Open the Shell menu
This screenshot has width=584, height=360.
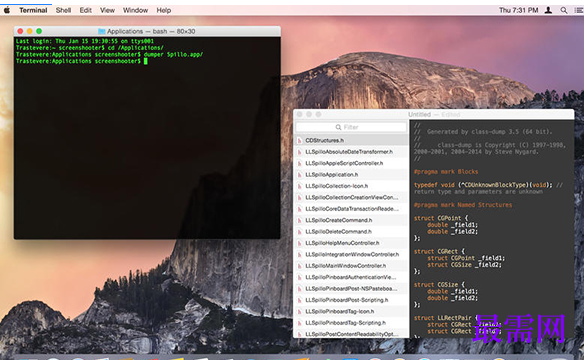pos(63,10)
